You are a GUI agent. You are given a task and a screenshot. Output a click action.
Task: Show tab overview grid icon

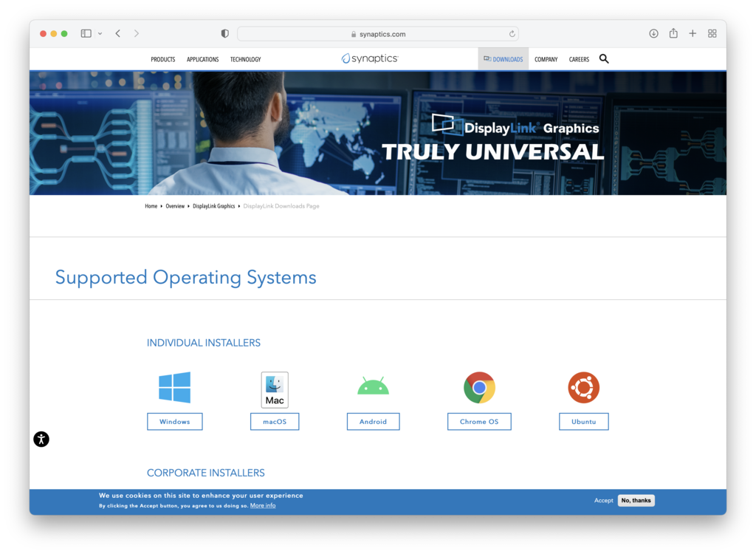712,33
